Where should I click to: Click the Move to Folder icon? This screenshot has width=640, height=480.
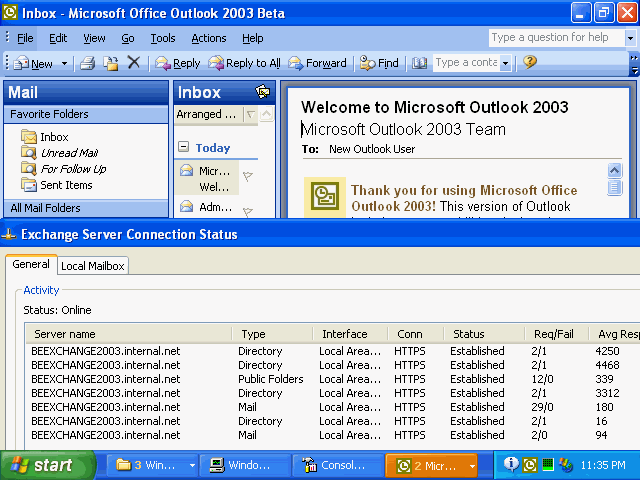click(111, 63)
